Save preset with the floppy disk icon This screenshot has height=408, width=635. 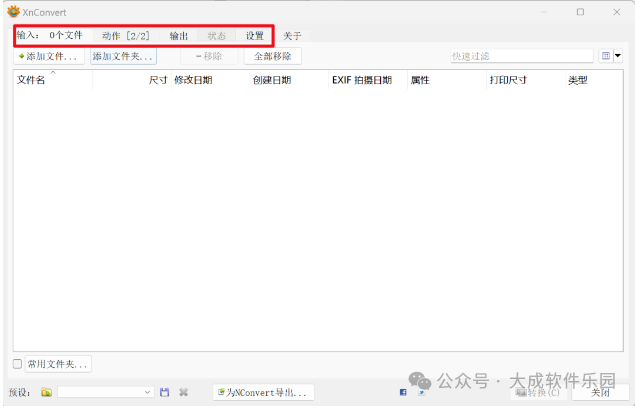click(165, 392)
